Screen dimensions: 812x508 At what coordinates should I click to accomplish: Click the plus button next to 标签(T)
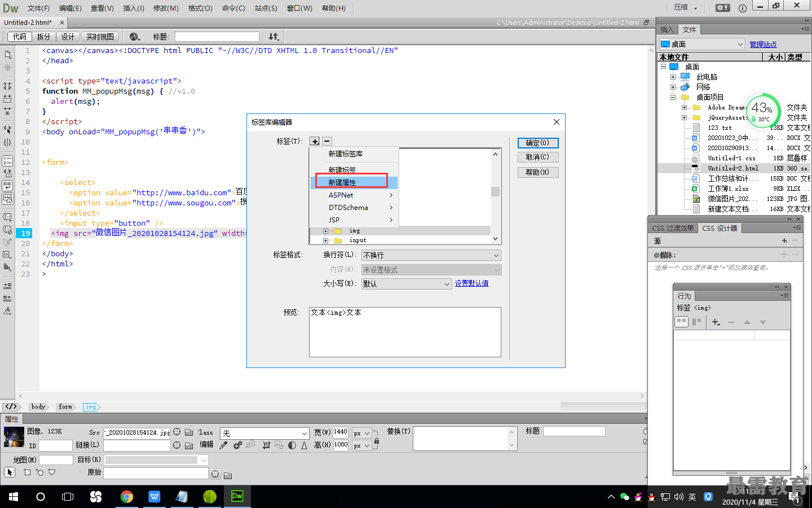click(x=315, y=141)
